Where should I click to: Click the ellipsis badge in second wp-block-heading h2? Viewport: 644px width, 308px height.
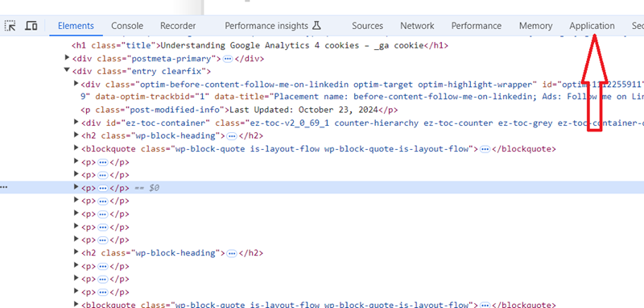click(x=232, y=253)
